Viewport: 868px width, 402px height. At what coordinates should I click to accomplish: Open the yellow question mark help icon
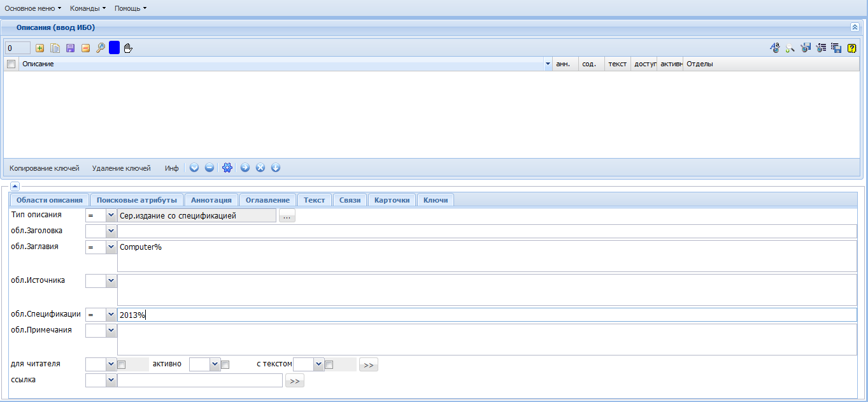(851, 48)
